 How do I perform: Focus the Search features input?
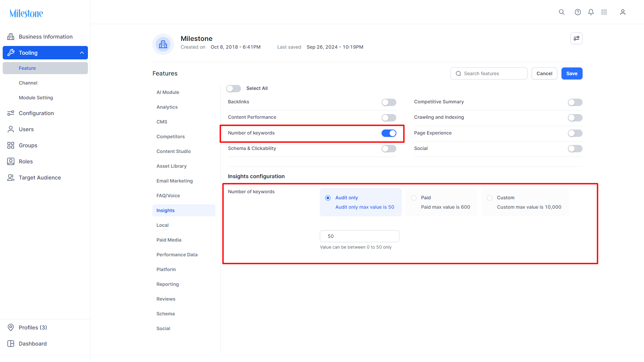(489, 73)
